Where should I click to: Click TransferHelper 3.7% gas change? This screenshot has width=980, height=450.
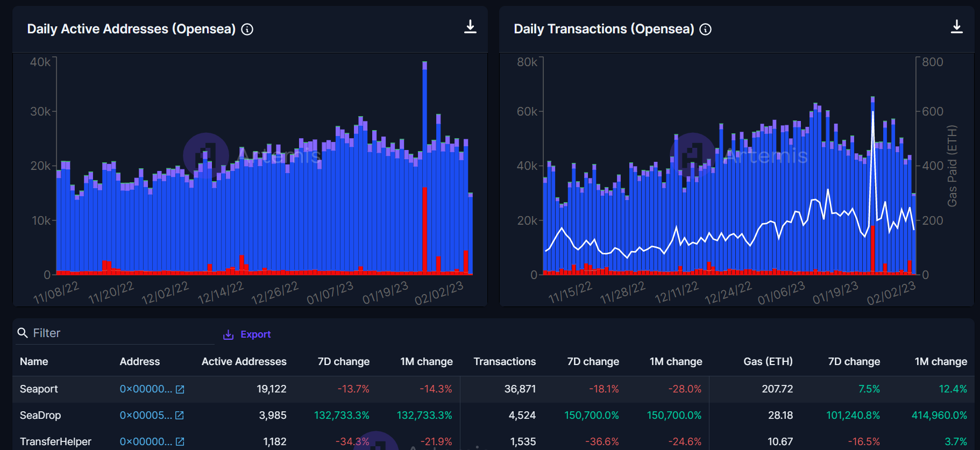(x=956, y=441)
